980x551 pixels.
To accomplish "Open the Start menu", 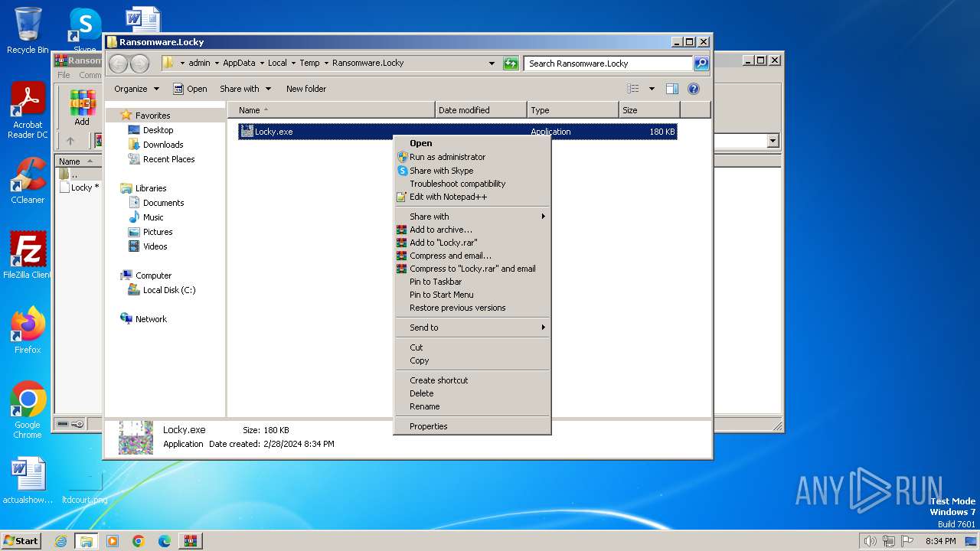I will point(21,541).
